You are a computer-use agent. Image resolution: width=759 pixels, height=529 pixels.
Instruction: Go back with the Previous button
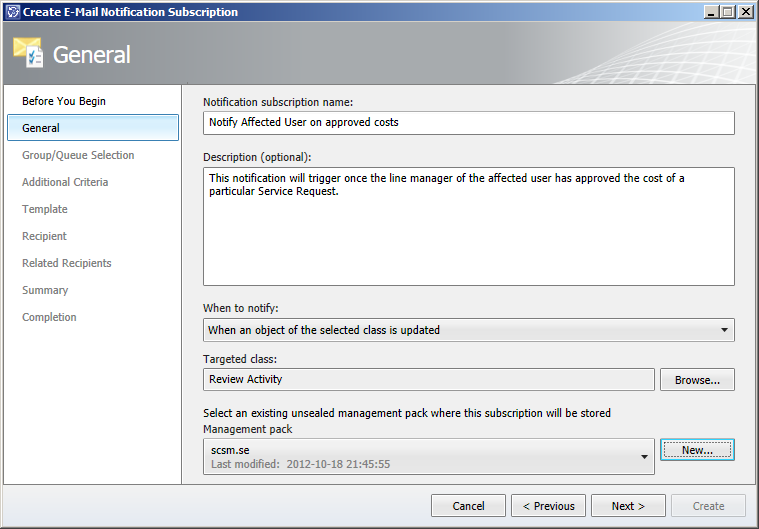pos(548,506)
